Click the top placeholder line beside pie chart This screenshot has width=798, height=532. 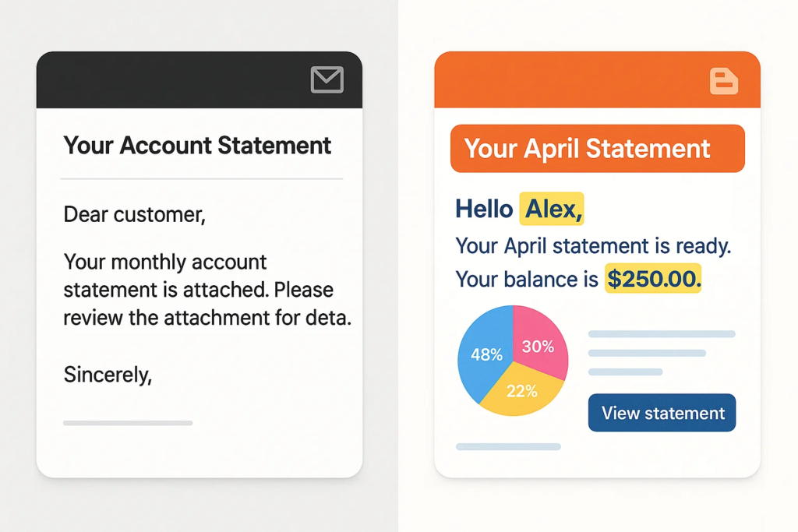[662, 334]
